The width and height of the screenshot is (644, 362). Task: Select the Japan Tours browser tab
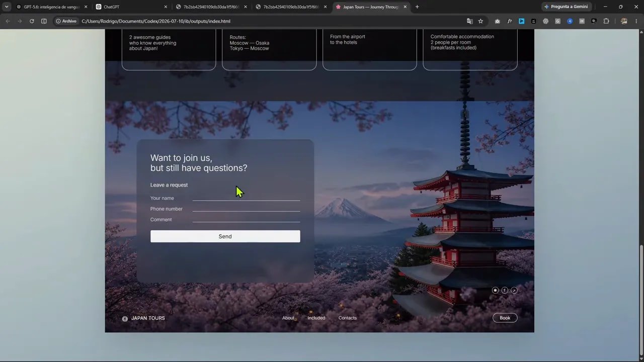point(371,7)
